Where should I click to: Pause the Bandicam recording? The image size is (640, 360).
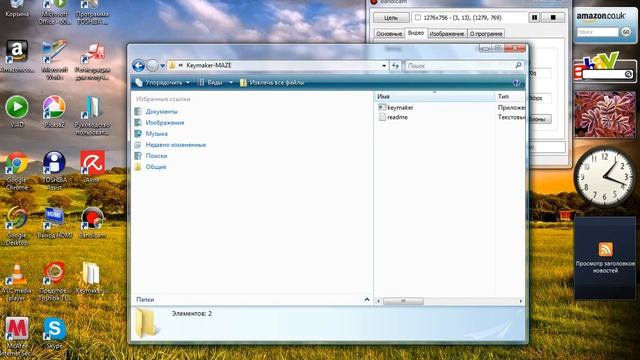(x=534, y=18)
